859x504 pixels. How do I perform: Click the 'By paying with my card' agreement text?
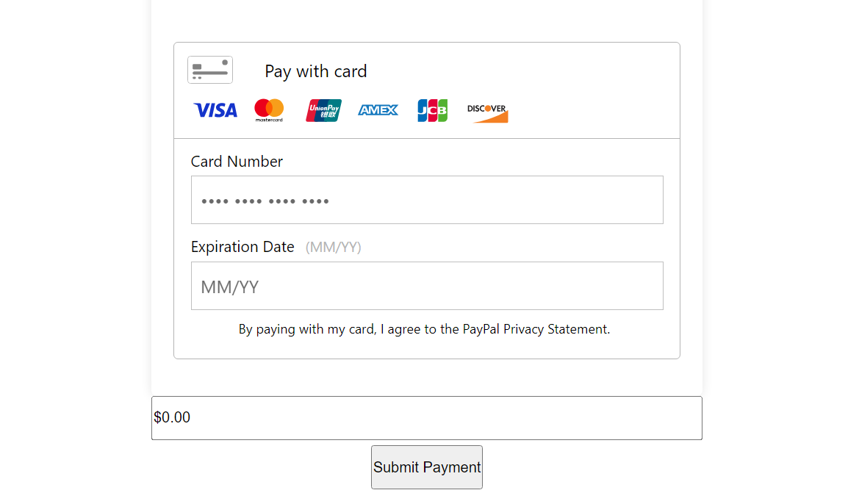424,329
